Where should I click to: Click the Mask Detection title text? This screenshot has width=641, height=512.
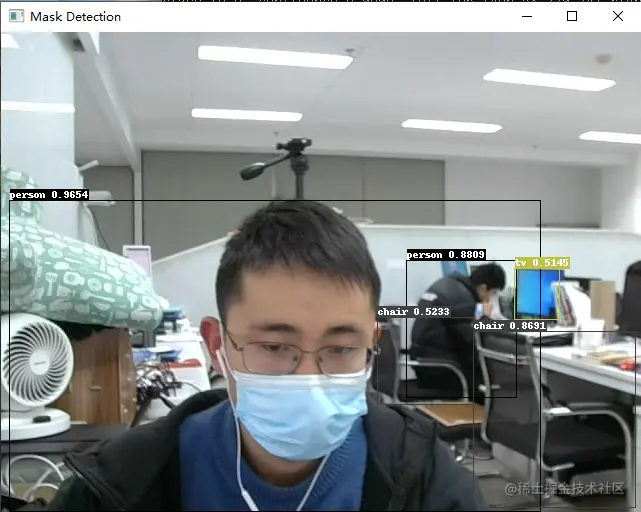point(76,17)
